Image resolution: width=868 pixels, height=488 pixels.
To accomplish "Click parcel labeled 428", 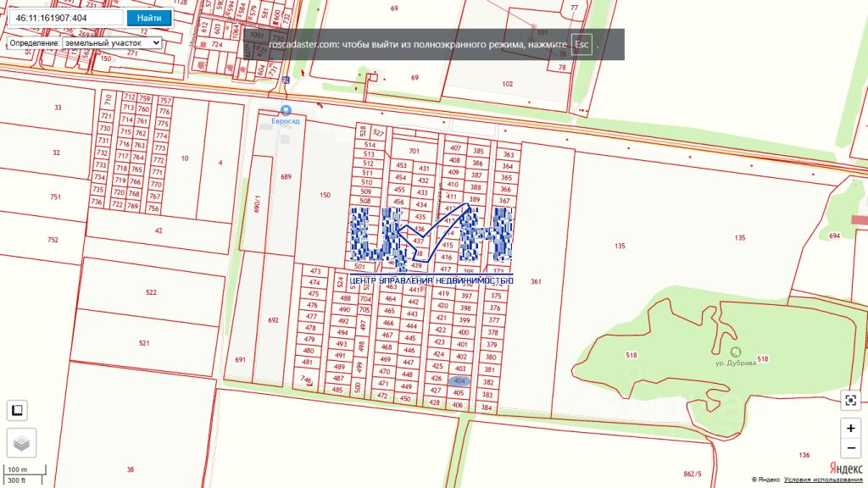I will [x=435, y=402].
